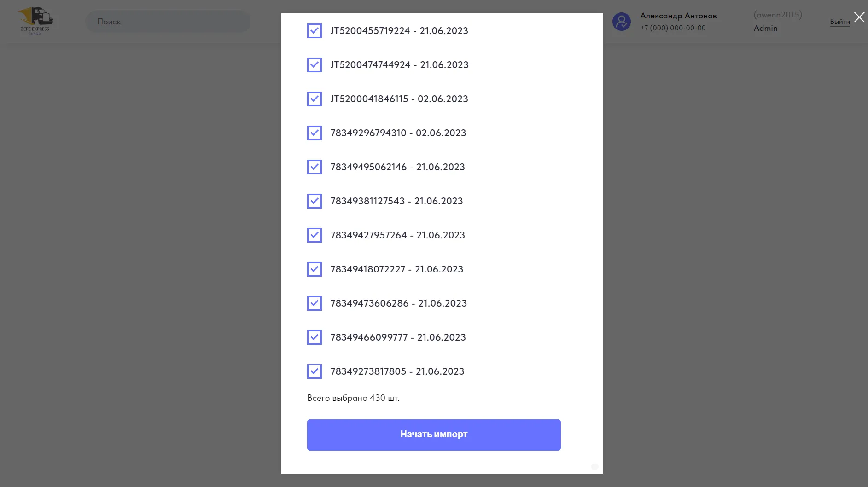Click label '78349495062146 - 21.06.2023'
Image resolution: width=868 pixels, height=487 pixels.
point(398,167)
